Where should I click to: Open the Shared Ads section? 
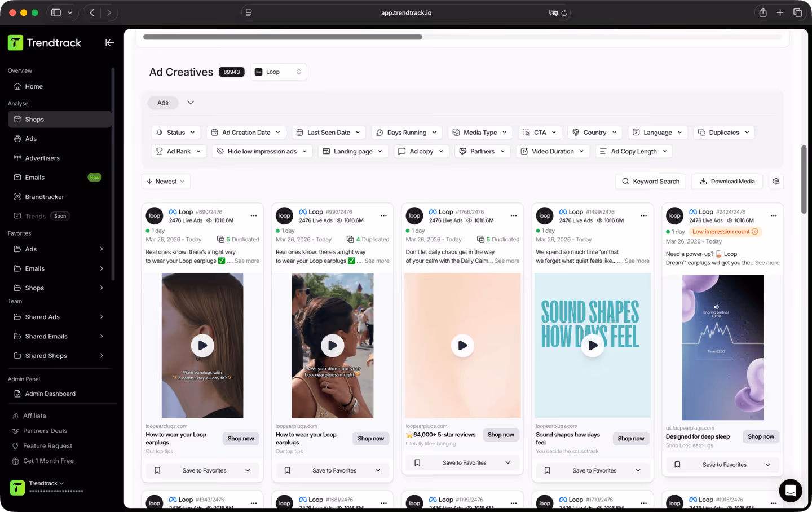tap(43, 317)
